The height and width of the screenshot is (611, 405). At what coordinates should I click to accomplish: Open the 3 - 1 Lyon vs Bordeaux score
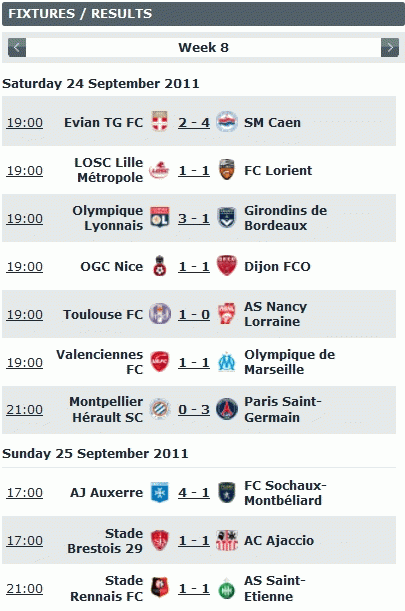[194, 218]
